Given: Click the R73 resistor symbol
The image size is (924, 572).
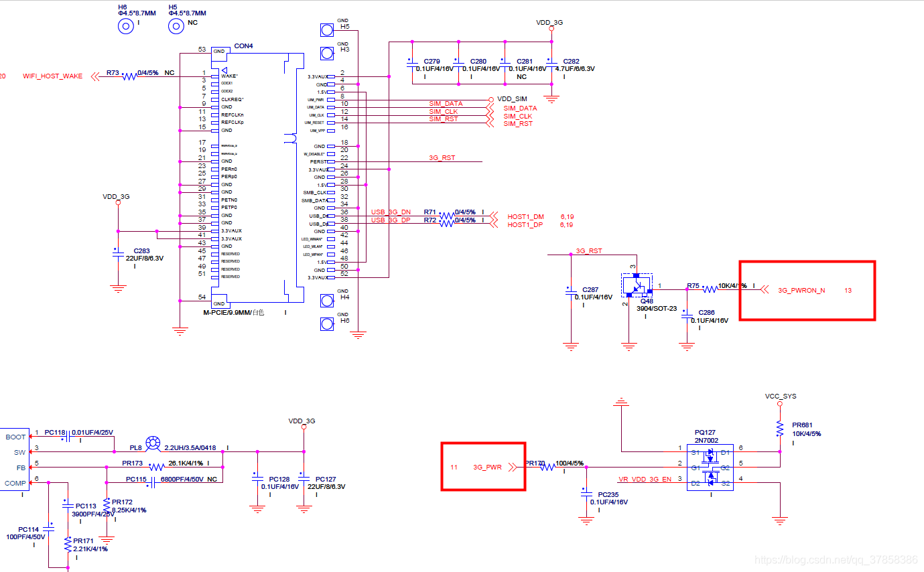Looking at the screenshot, I should coord(129,76).
